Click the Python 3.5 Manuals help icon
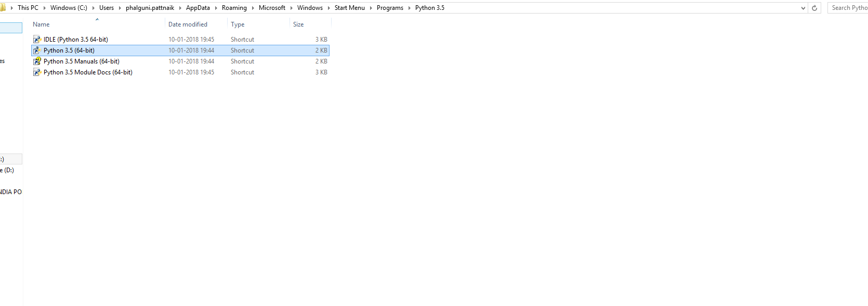Viewport: 868px width, 306px height. tap(37, 61)
